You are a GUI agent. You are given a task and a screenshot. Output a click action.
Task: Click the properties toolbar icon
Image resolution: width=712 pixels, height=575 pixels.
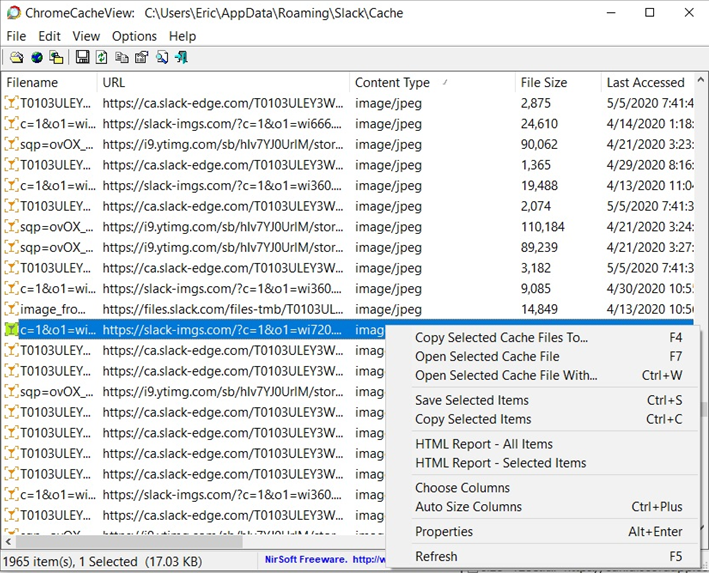point(141,58)
